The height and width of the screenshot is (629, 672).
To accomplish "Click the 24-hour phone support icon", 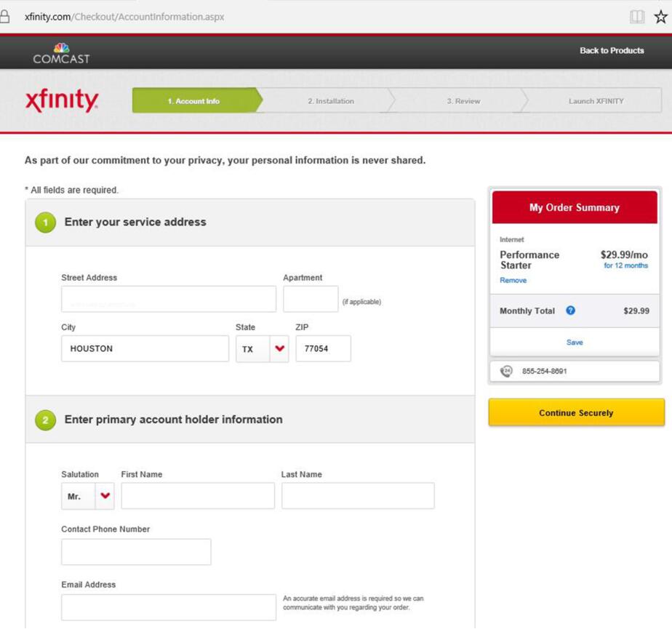I will [506, 371].
